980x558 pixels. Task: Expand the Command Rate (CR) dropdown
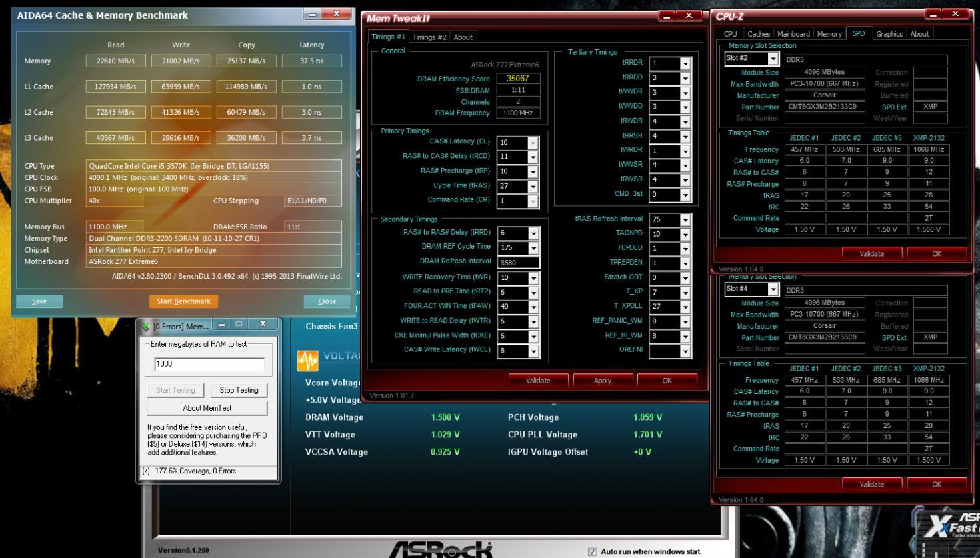(x=533, y=201)
